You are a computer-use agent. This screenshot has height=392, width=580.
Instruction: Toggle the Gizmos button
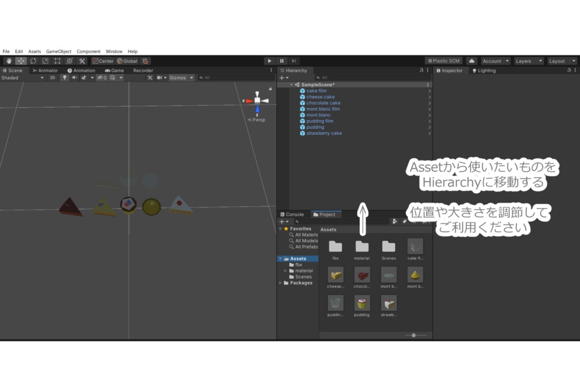pyautogui.click(x=178, y=78)
